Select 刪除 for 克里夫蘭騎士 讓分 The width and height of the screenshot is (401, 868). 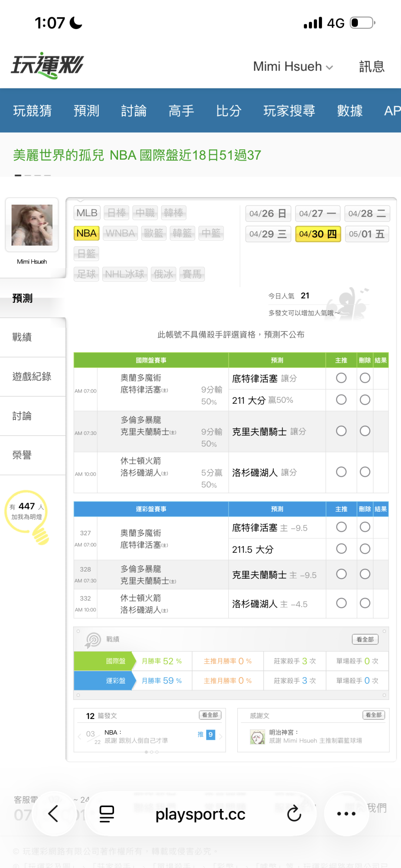365,431
